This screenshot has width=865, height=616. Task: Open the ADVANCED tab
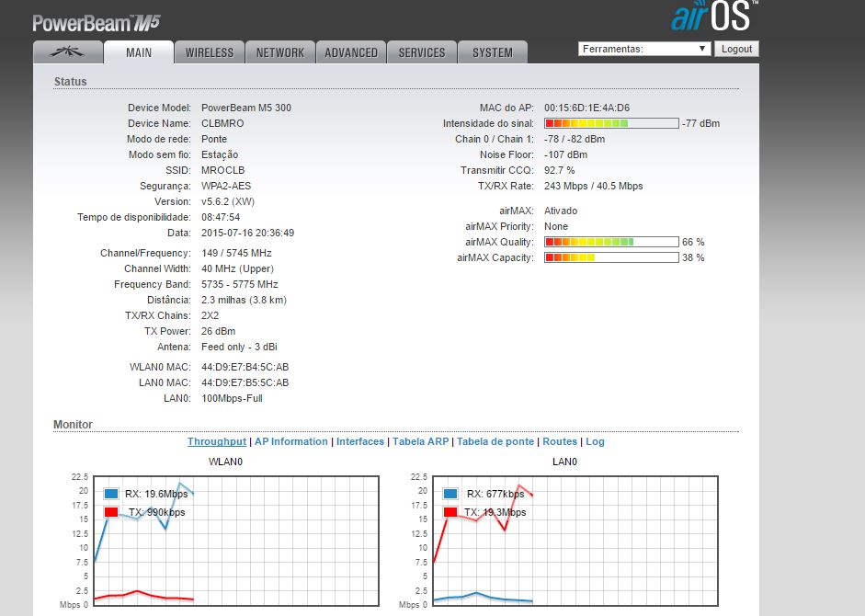point(351,52)
